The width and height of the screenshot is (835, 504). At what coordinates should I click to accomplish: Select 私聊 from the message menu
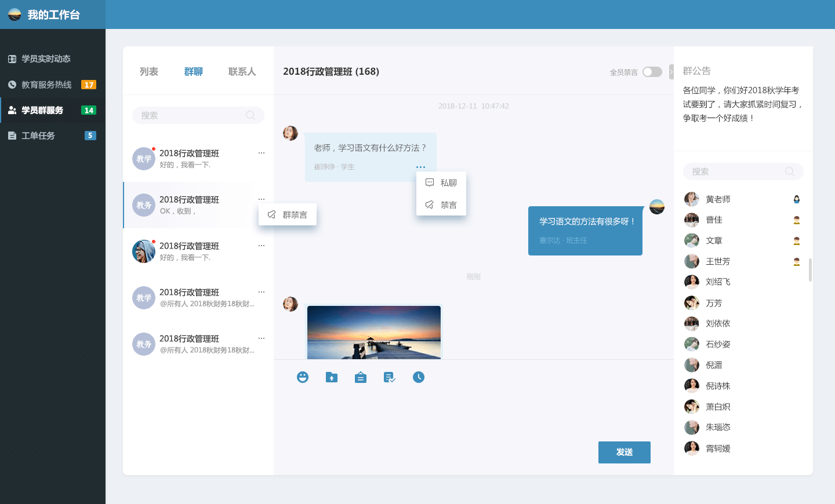pos(442,183)
